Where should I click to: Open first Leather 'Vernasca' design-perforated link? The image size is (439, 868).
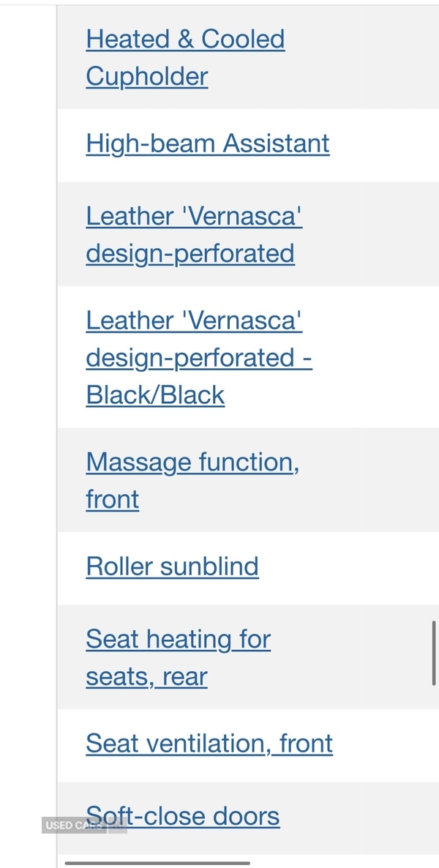194,216
